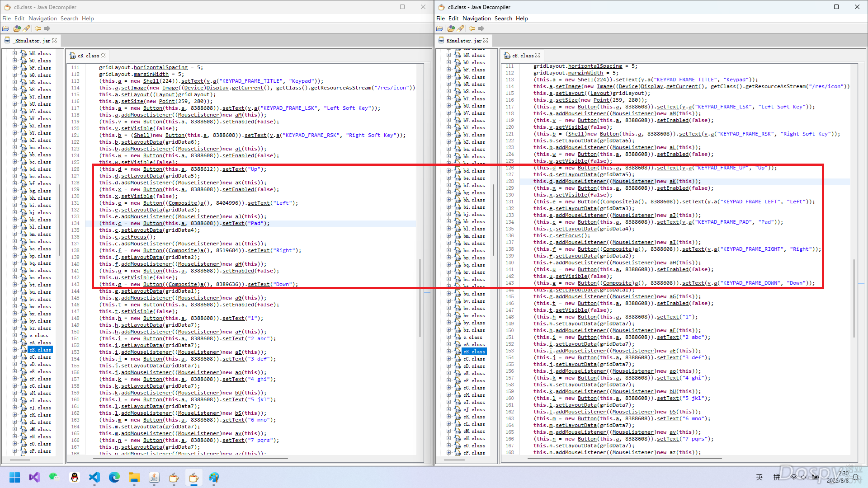Image resolution: width=868 pixels, height=488 pixels.
Task: Click Open Type icon in right window toolbar
Action: [x=451, y=28]
